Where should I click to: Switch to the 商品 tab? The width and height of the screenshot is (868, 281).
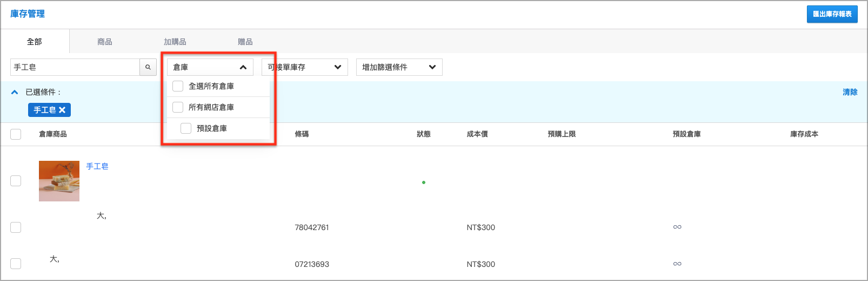pyautogui.click(x=105, y=42)
